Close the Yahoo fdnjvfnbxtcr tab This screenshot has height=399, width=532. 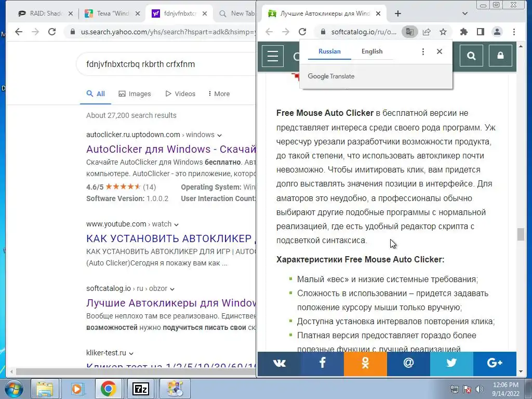point(205,14)
